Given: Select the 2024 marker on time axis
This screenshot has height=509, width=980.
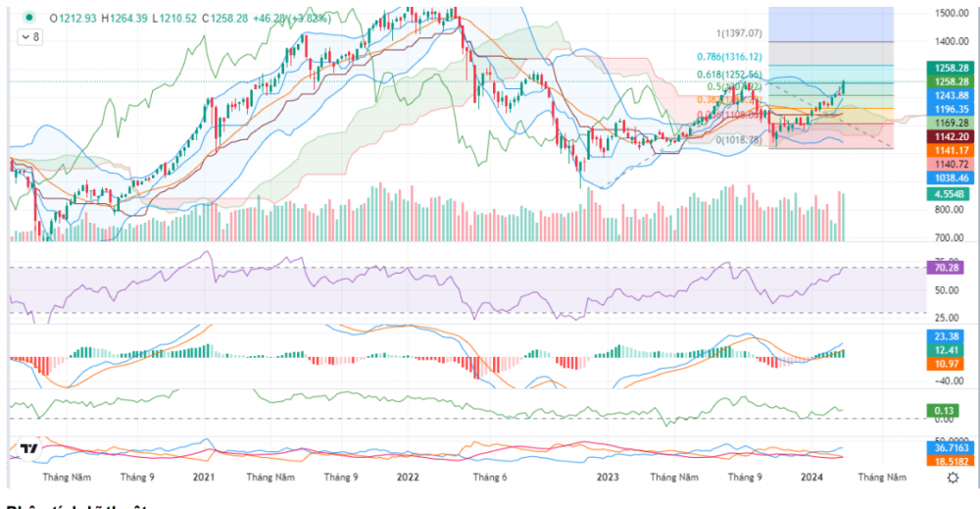Looking at the screenshot, I should [811, 478].
